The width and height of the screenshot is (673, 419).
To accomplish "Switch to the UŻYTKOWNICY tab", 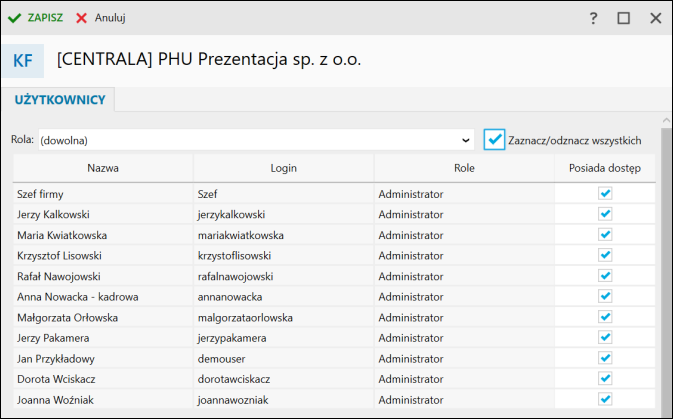I will [x=61, y=100].
